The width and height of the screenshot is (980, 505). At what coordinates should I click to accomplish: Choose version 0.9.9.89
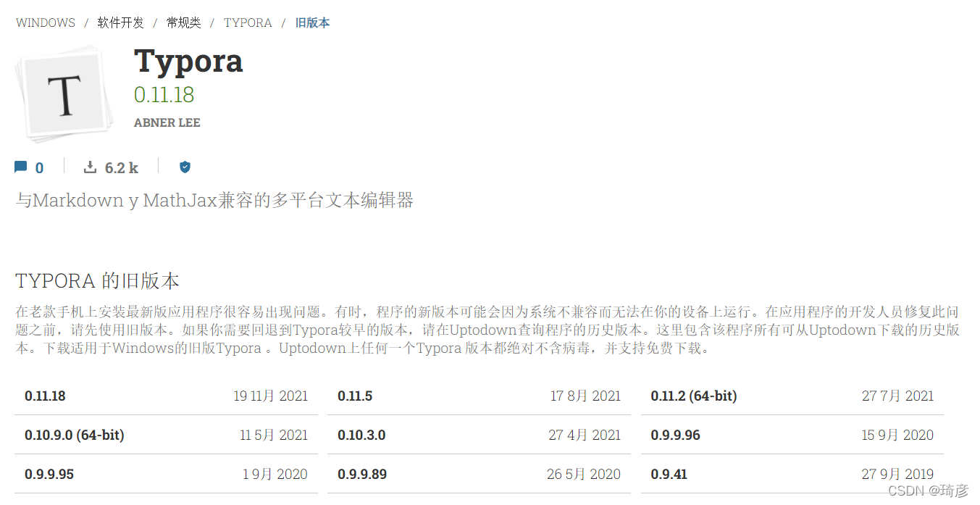(x=362, y=474)
